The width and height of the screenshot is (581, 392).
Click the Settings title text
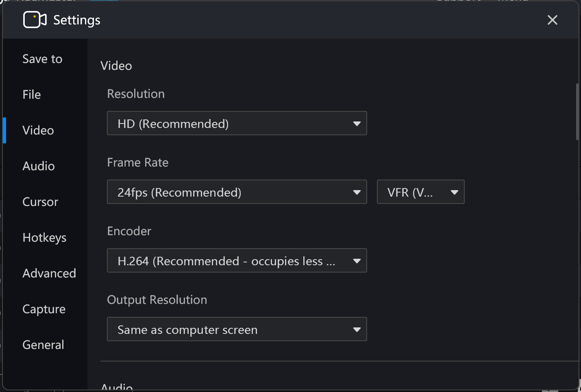[77, 20]
